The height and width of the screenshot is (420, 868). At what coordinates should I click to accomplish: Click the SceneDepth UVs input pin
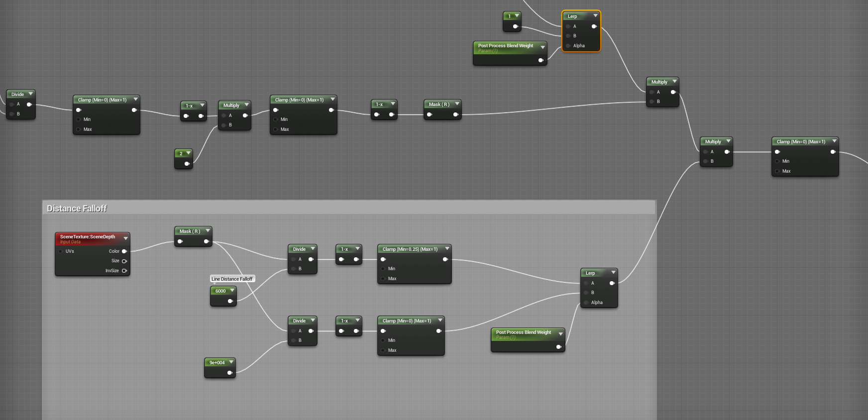pyautogui.click(x=61, y=251)
